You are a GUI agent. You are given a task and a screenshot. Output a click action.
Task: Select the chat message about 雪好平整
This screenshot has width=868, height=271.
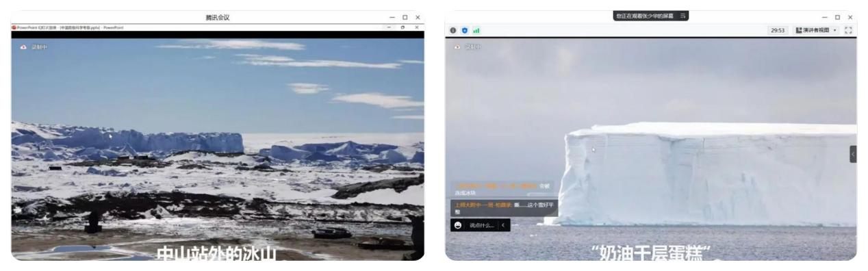click(505, 208)
